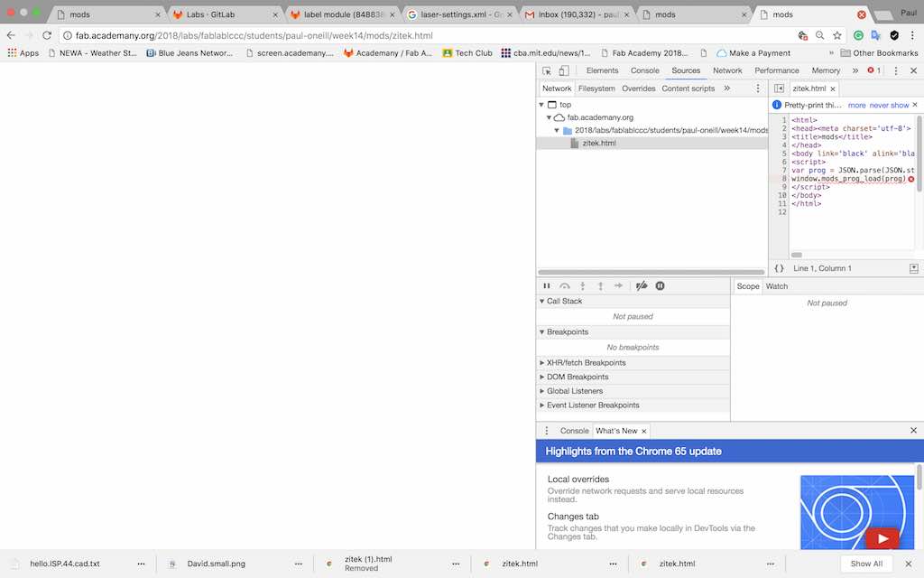The height and width of the screenshot is (578, 924).
Task: Open Chrome's three-dot main menu
Action: coord(912,35)
